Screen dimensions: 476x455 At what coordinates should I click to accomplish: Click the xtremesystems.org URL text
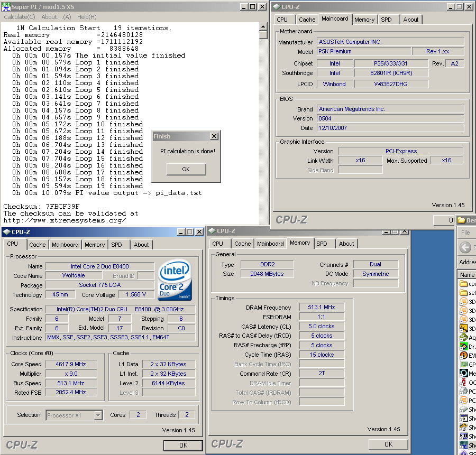65,220
